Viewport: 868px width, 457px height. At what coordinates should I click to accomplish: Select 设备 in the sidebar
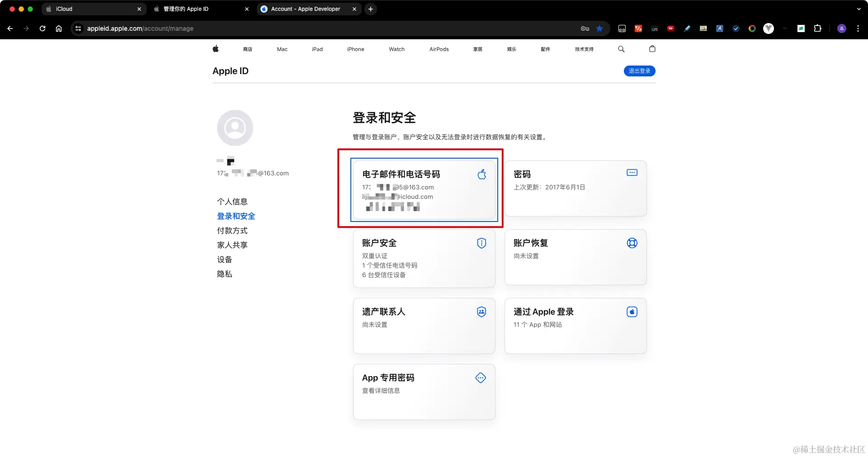[x=225, y=259]
